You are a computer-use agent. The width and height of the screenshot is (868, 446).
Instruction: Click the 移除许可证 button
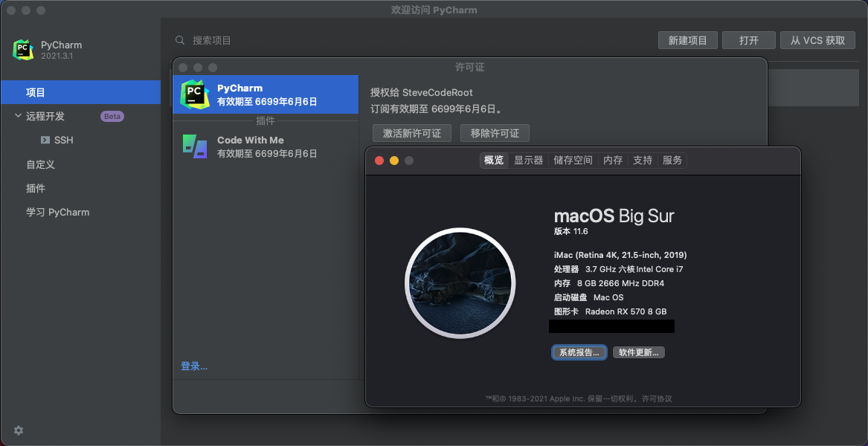(495, 133)
